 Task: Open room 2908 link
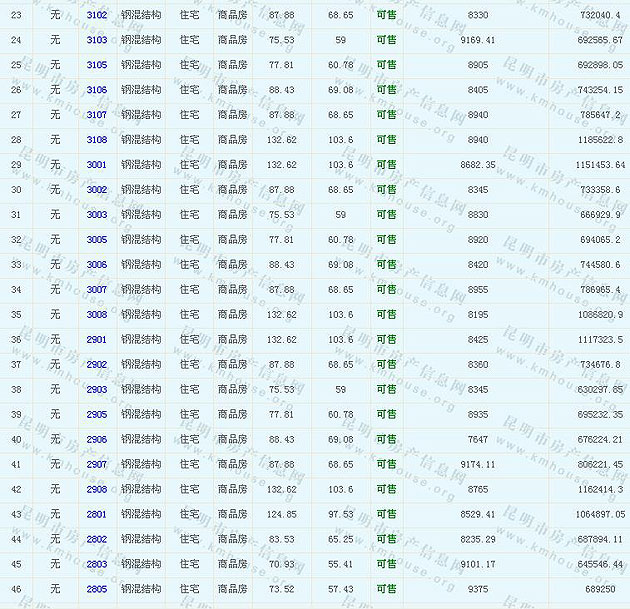pos(97,490)
